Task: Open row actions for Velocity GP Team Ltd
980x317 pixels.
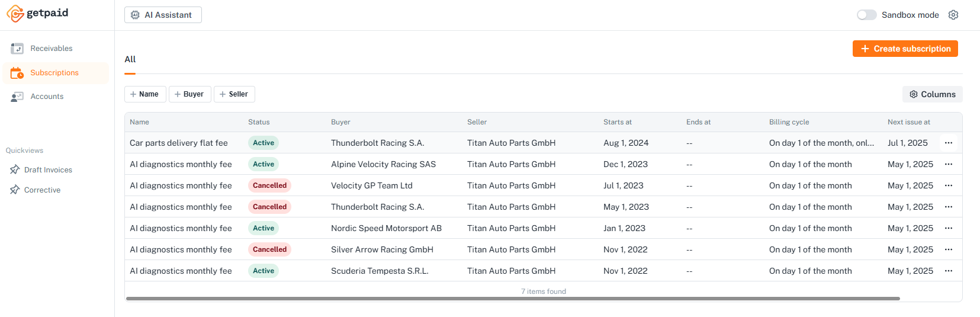Action: point(949,185)
